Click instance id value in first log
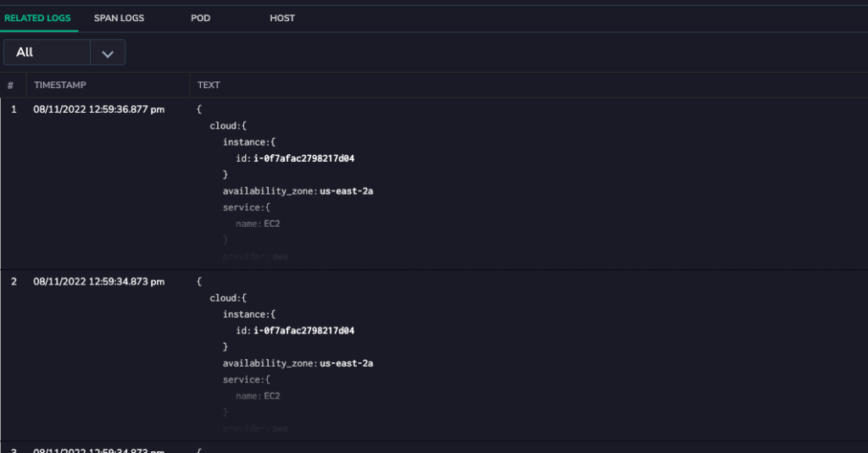The image size is (868, 453). click(304, 158)
